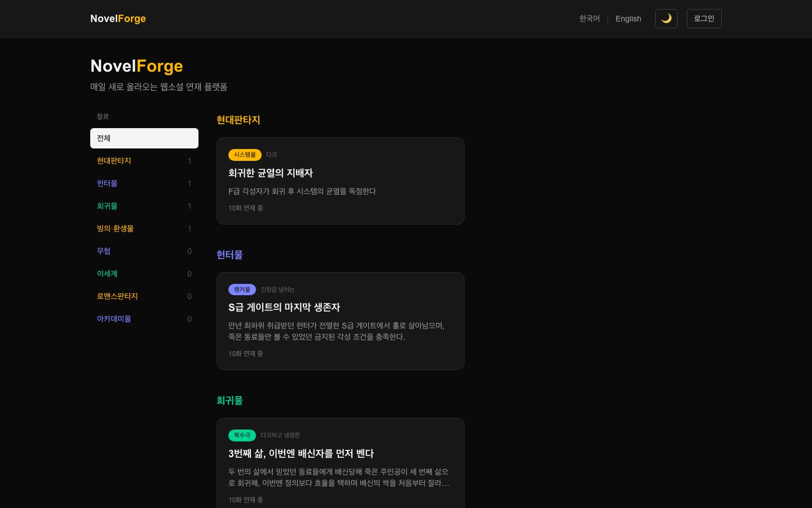
Task: Switch language to English
Action: [x=628, y=19]
